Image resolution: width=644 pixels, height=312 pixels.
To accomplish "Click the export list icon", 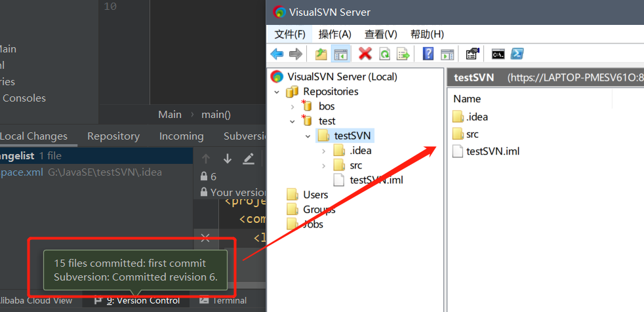I will (x=403, y=54).
